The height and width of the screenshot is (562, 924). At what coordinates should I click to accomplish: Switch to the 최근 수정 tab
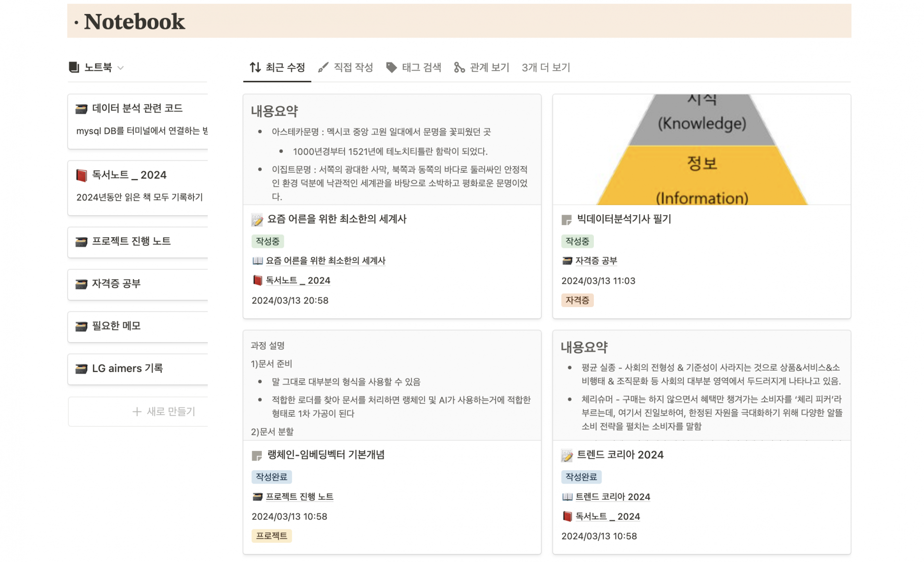click(277, 67)
